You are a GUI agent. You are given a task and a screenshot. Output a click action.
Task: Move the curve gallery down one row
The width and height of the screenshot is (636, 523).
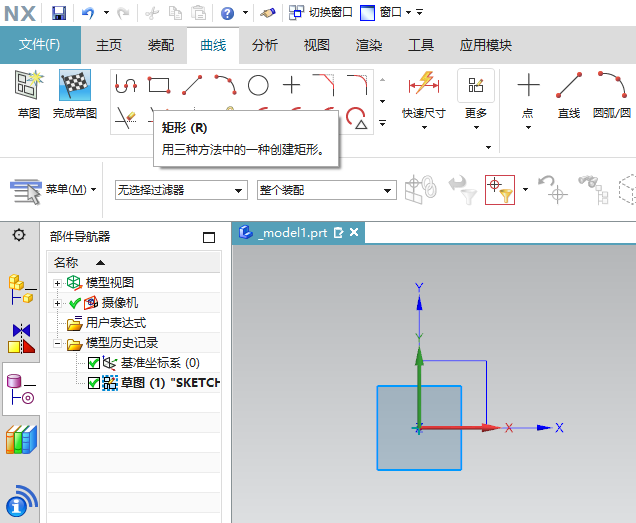click(x=382, y=101)
